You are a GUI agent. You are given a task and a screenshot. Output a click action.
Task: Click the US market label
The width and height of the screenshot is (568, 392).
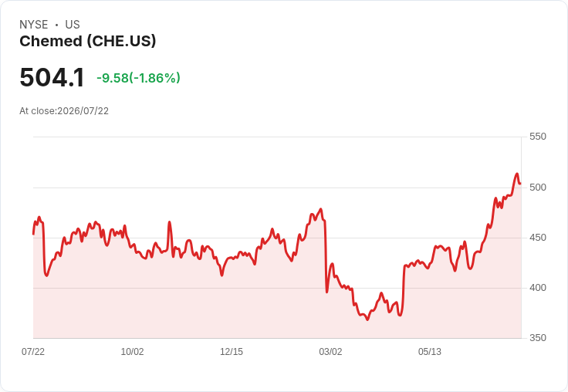coord(73,25)
